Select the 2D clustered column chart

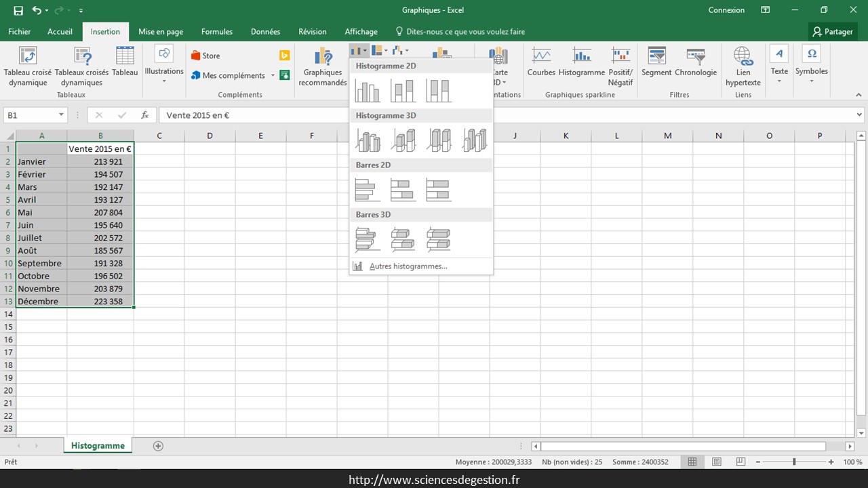coord(368,91)
